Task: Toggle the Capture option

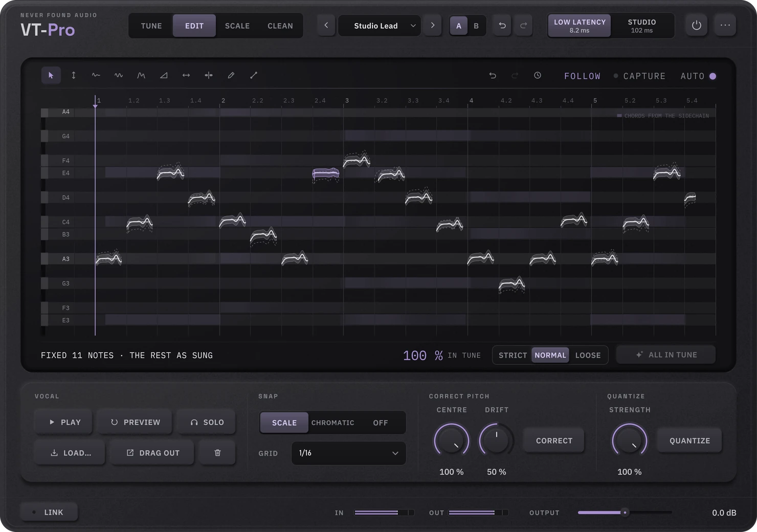Action: (x=640, y=76)
